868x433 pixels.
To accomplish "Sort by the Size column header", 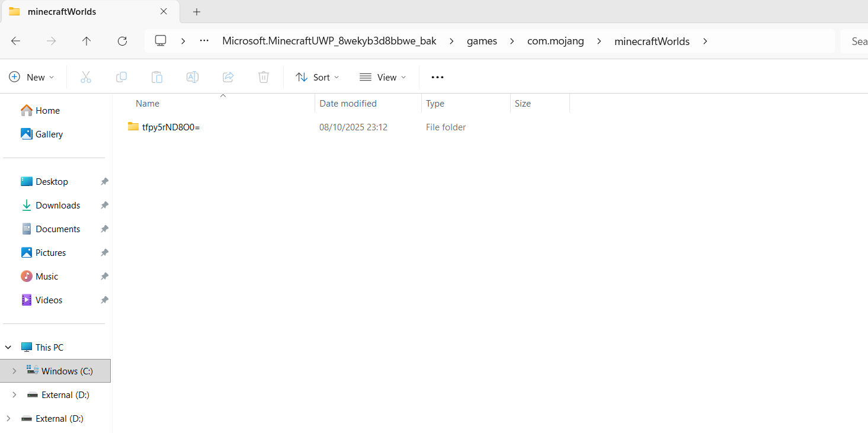I will (x=523, y=103).
